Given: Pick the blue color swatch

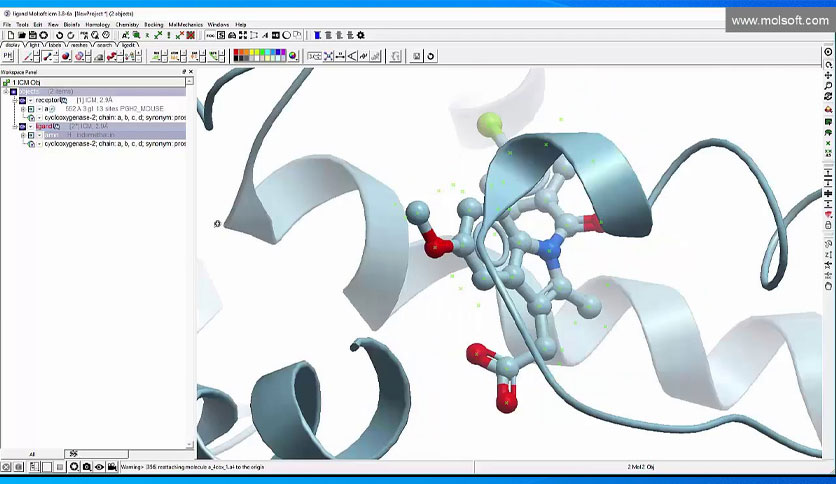Looking at the screenshot, I should [278, 52].
